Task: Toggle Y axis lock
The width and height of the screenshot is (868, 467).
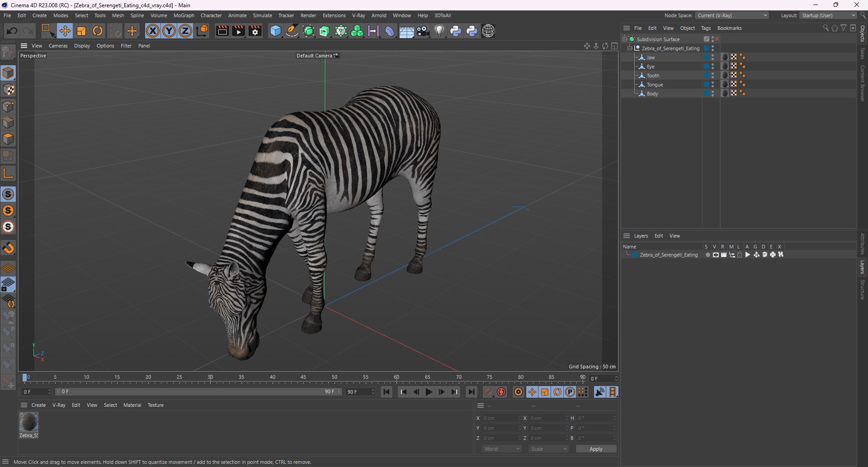Action: pyautogui.click(x=169, y=31)
